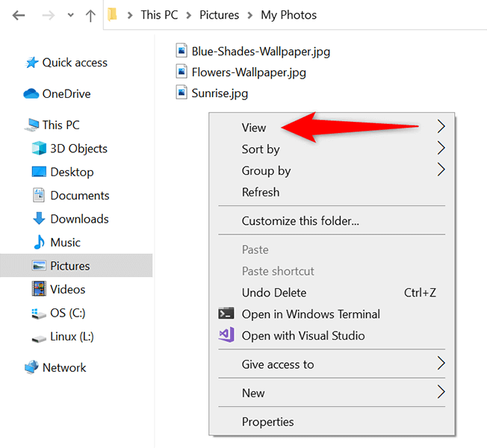Select the Videos film icon
The height and width of the screenshot is (448, 487).
click(x=39, y=289)
